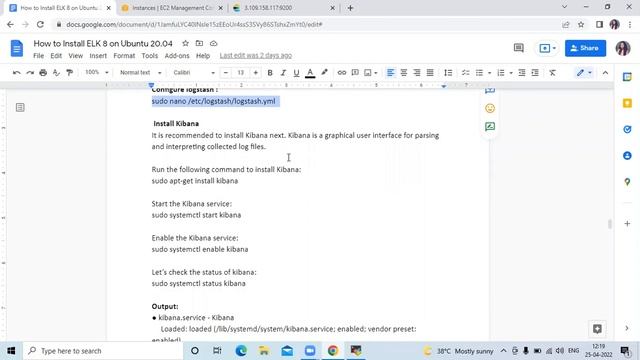Viewport: 640px width, 360px height.
Task: Toggle italic formatting
Action: (283, 73)
